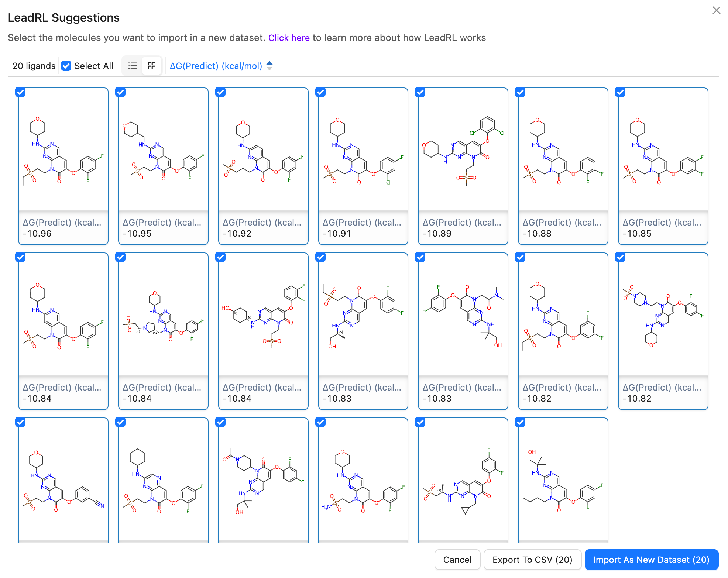
Task: Deselect the -10.96 ligand card checkbox
Action: [21, 92]
